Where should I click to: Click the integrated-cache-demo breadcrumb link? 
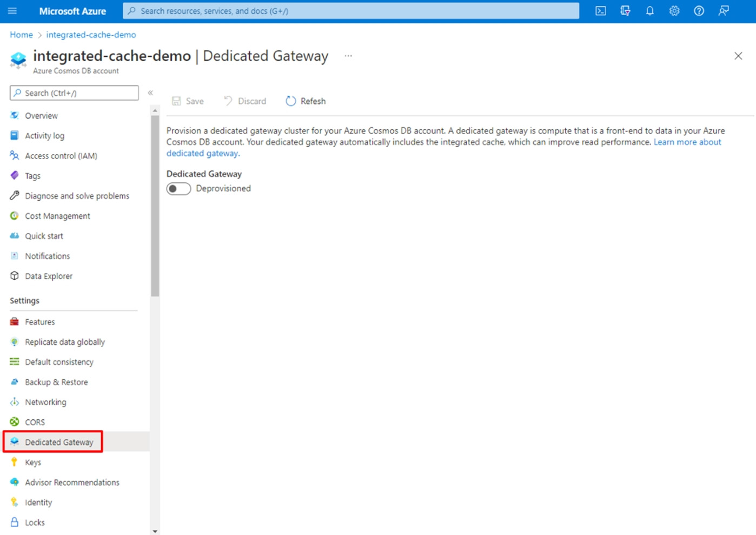[91, 35]
